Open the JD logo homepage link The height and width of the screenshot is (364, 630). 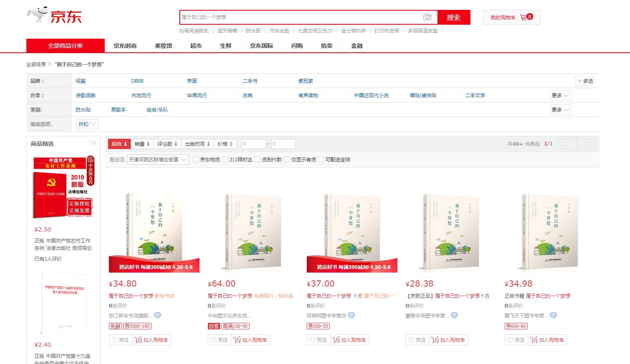tap(54, 16)
